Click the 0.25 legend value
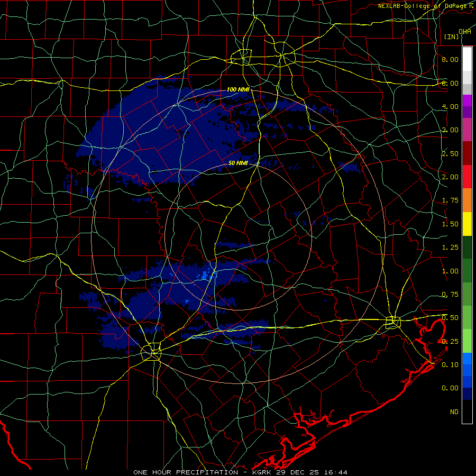This screenshot has width=476, height=476. tap(450, 342)
